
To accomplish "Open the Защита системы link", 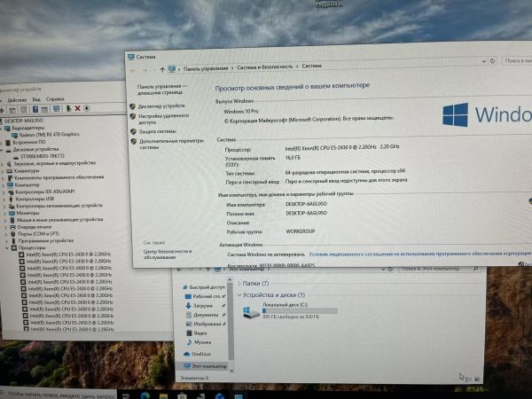I will click(x=158, y=131).
